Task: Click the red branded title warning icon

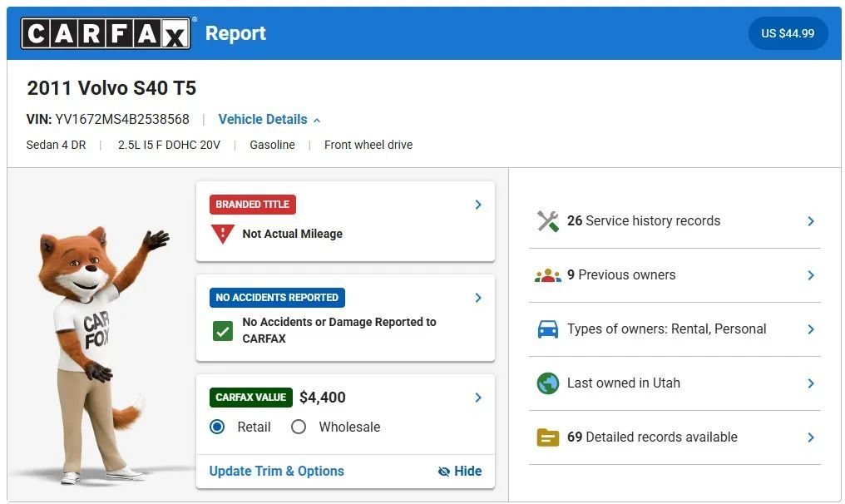Action: [222, 234]
